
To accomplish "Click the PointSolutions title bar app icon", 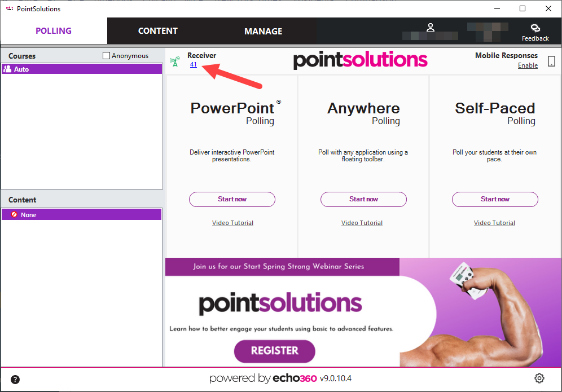I will (x=10, y=8).
